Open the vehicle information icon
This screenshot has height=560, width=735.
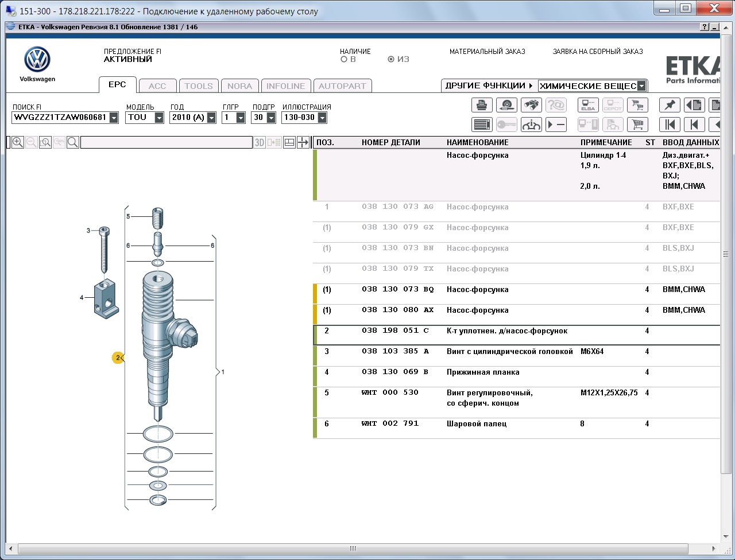click(x=531, y=124)
